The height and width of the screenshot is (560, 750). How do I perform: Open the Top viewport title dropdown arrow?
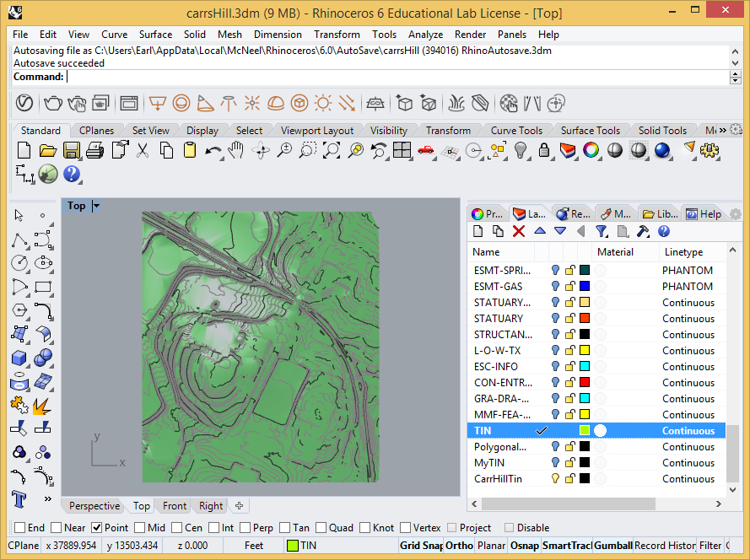pos(96,206)
